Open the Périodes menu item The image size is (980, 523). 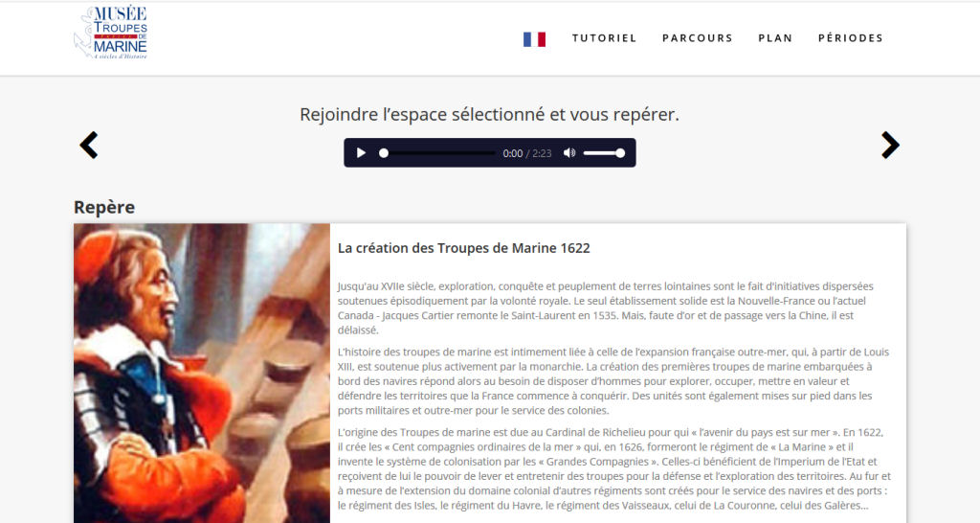tap(851, 38)
